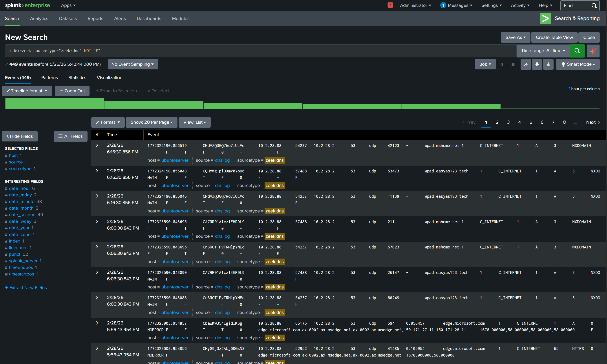The width and height of the screenshot is (607, 364).
Task: Run search with green magnifier button
Action: pos(577,51)
